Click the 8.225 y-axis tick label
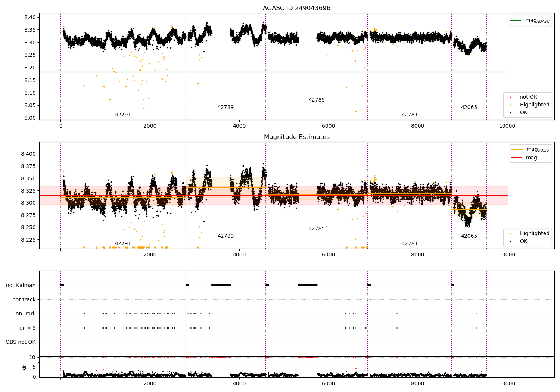560x392 pixels. click(x=29, y=240)
